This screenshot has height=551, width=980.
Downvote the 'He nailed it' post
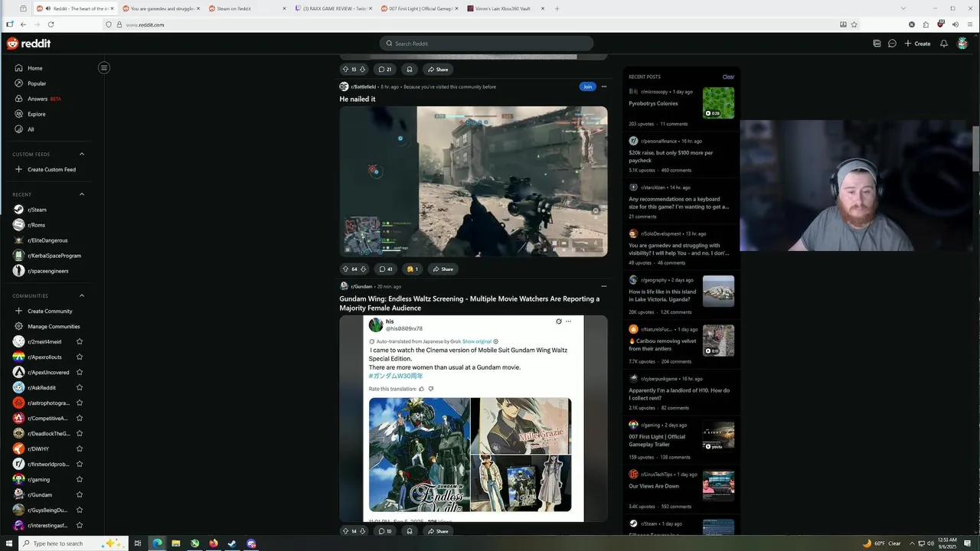tap(363, 269)
